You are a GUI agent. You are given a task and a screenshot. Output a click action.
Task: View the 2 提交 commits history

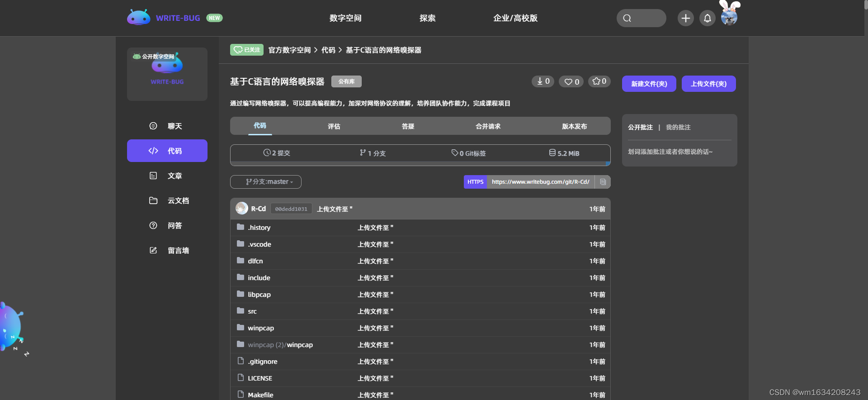pos(277,153)
